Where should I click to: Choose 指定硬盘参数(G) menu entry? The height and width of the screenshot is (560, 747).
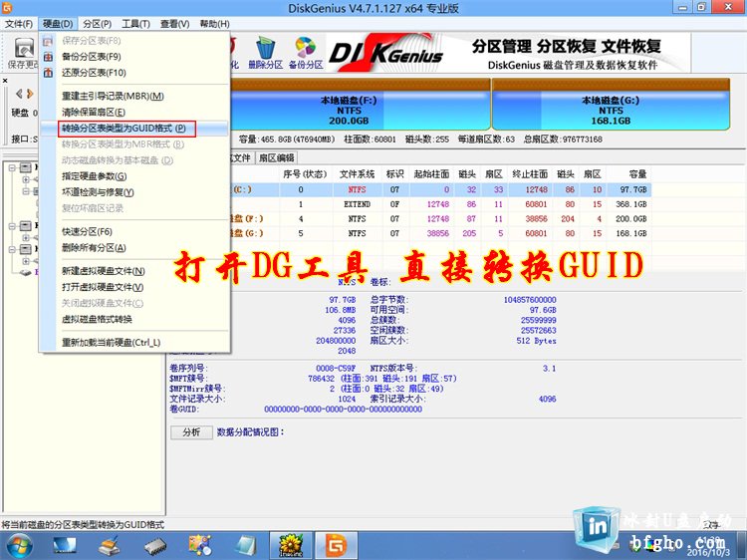click(133, 176)
